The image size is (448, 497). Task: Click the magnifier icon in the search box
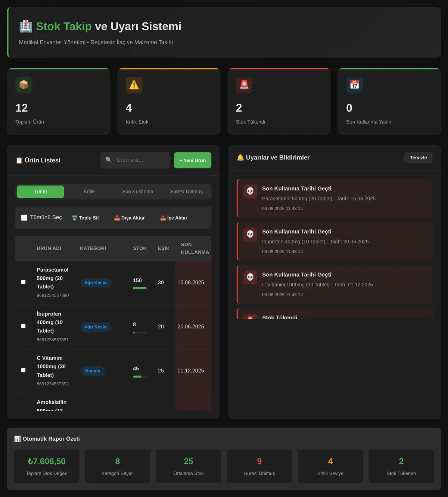click(109, 160)
